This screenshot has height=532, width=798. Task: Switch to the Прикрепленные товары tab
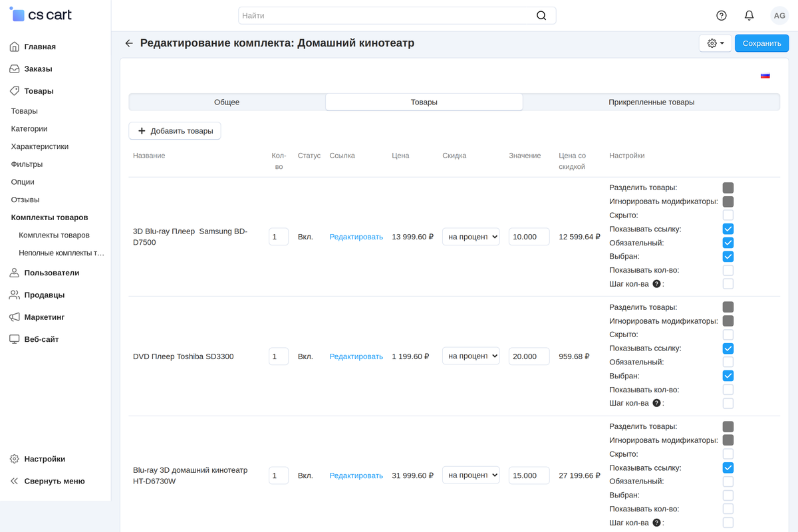tap(652, 102)
